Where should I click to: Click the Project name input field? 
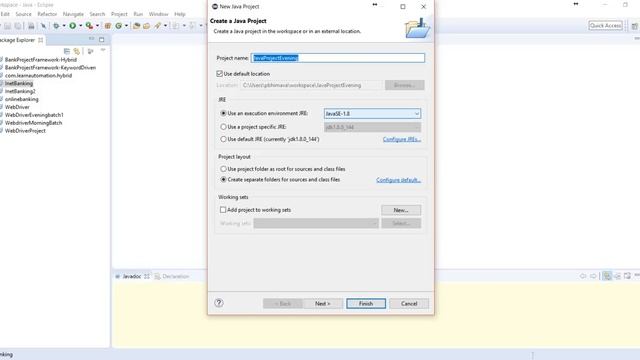pyautogui.click(x=338, y=58)
